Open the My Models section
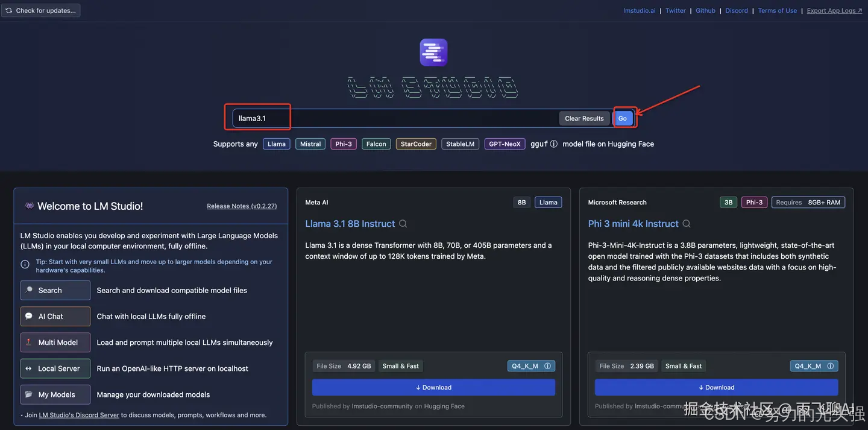This screenshot has width=868, height=430. tap(55, 394)
